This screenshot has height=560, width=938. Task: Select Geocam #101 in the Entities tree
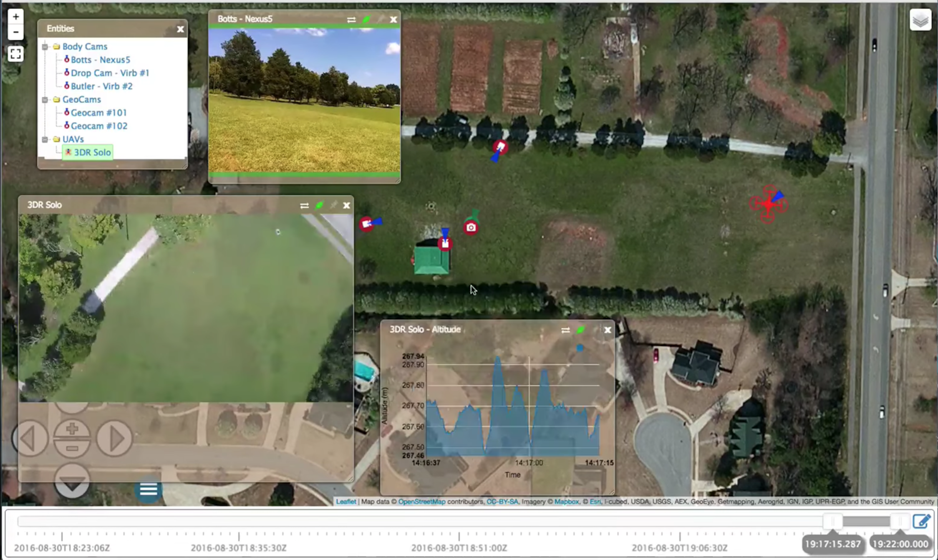tap(98, 113)
